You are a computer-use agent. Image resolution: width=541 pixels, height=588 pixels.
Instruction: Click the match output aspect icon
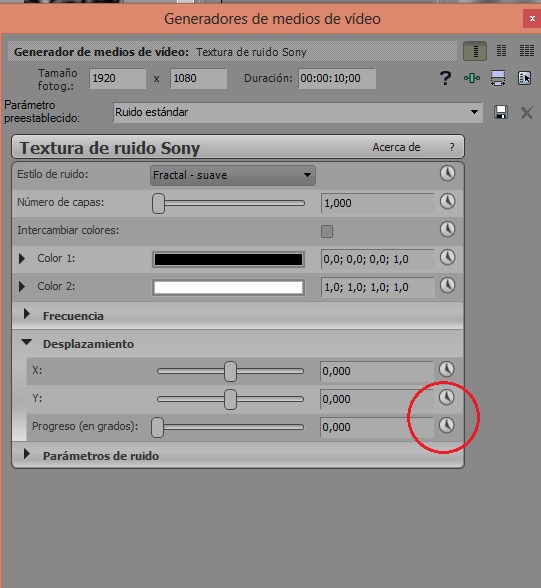(x=498, y=78)
